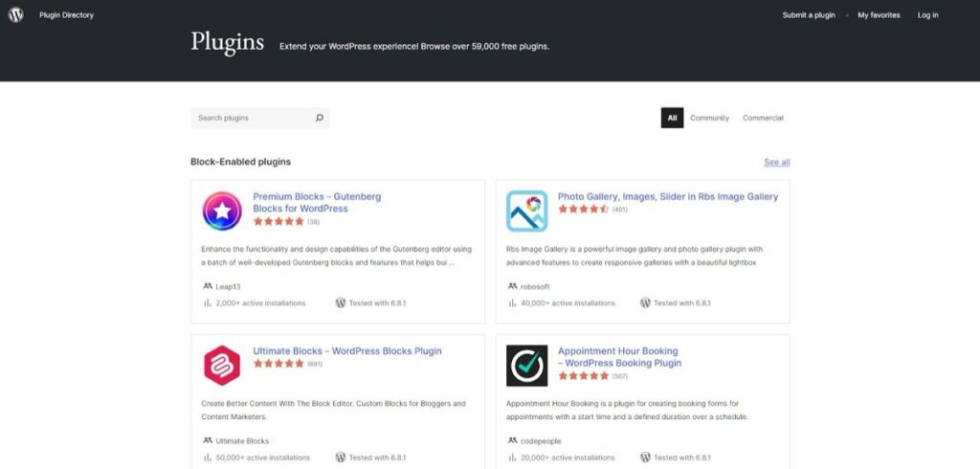Click Premium Blocks review count (38)
This screenshot has height=469, width=980.
(314, 222)
